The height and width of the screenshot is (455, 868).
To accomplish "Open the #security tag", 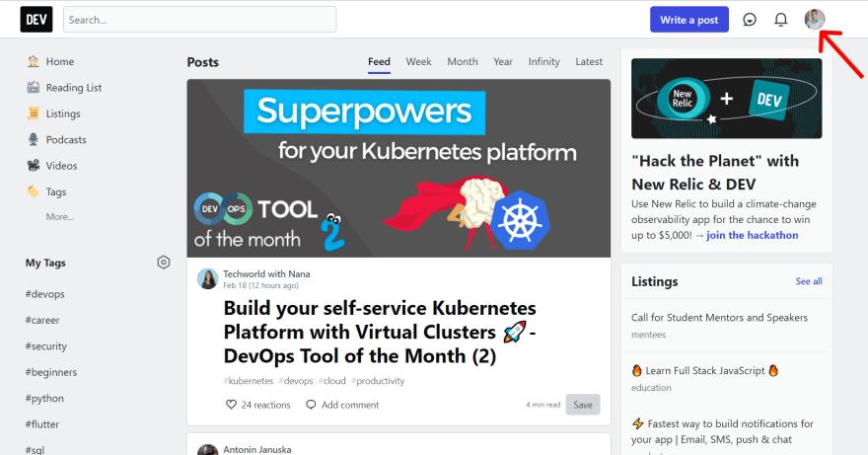I will pyautogui.click(x=46, y=345).
